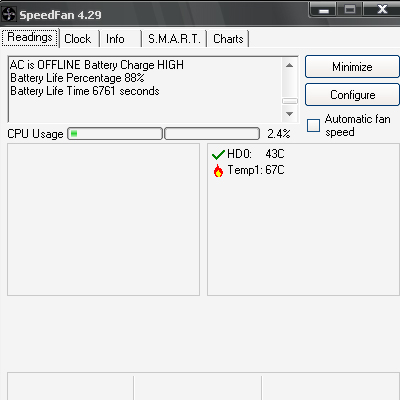
Task: Click the Battery Life Percentage log line
Action: tap(77, 78)
